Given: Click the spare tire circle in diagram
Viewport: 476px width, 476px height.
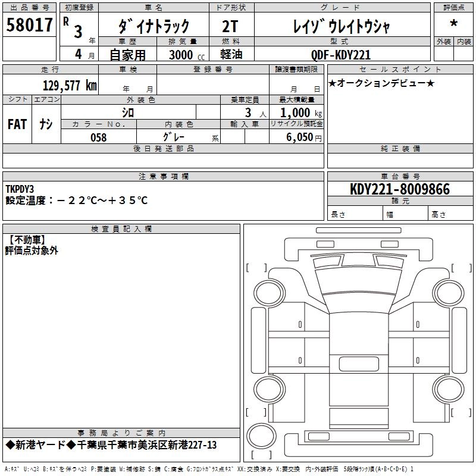Looking at the screenshot, I should point(261,436).
